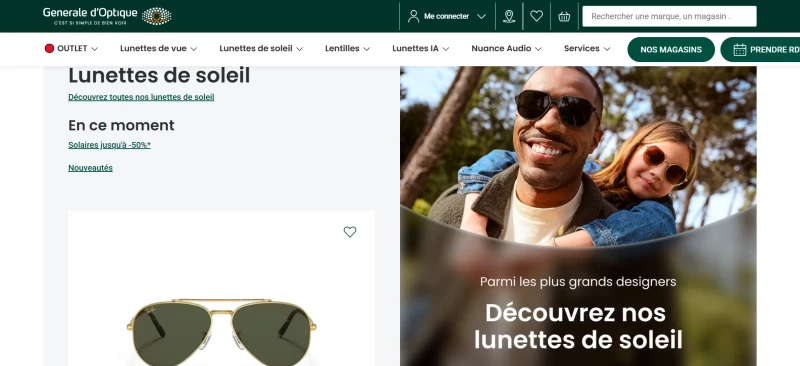
Task: Open the Lunettes de vue menu
Action: 153,48
